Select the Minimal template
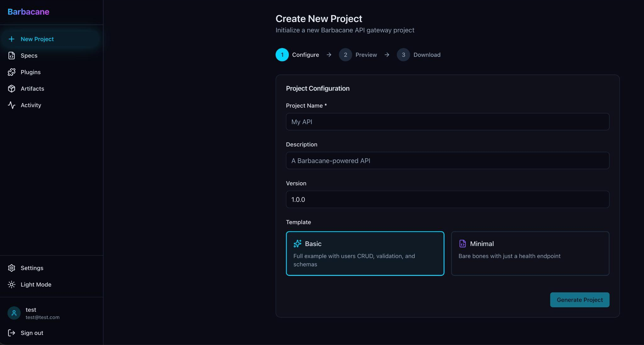This screenshot has width=644, height=345. pos(529,253)
